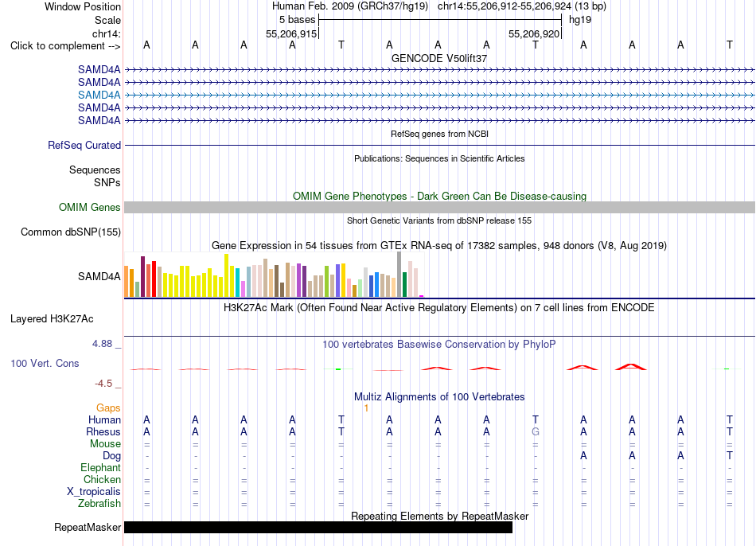
Task: Click the OMIM Genes track label
Action: (x=89, y=208)
